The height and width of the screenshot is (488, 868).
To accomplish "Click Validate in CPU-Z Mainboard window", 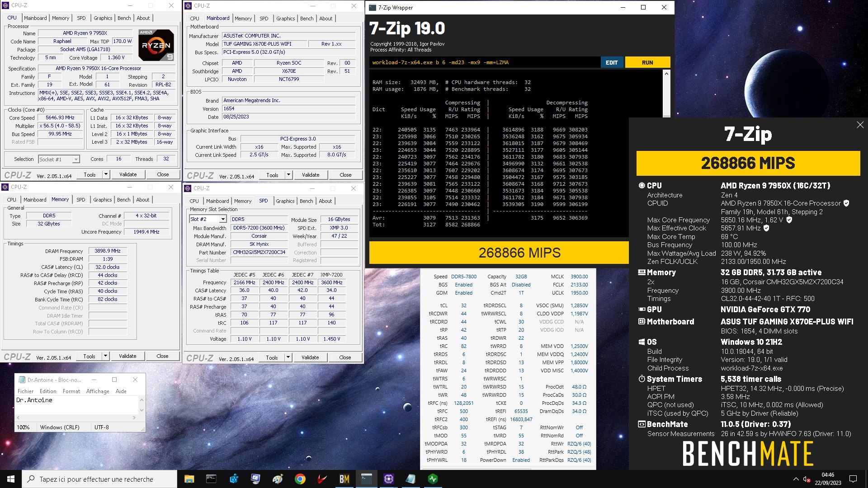I will [x=311, y=175].
